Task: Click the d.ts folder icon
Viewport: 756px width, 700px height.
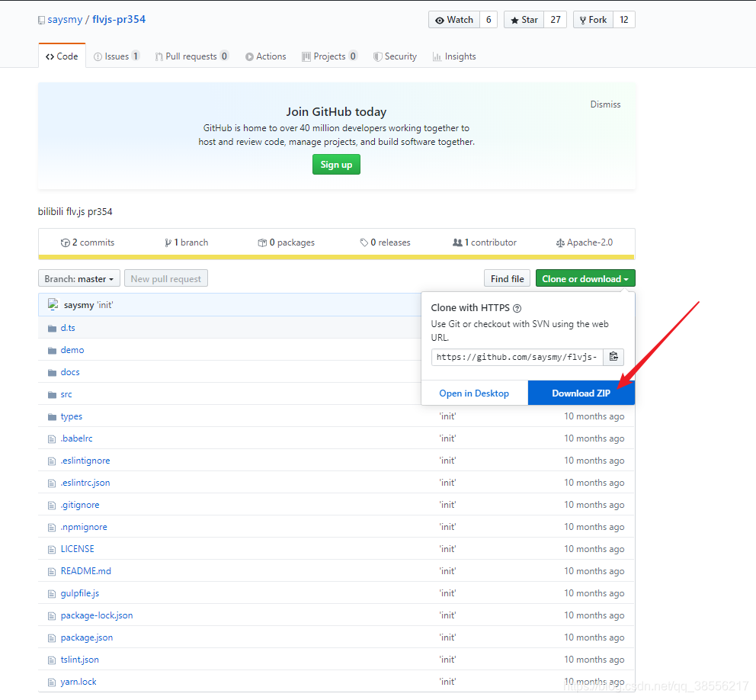Action: pos(52,329)
